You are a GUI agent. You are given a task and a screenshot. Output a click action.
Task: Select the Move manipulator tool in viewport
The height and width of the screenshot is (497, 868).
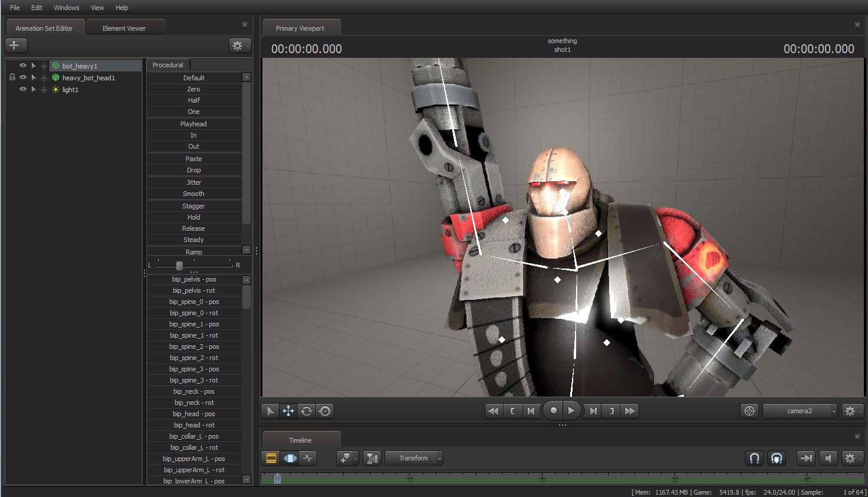click(x=288, y=411)
